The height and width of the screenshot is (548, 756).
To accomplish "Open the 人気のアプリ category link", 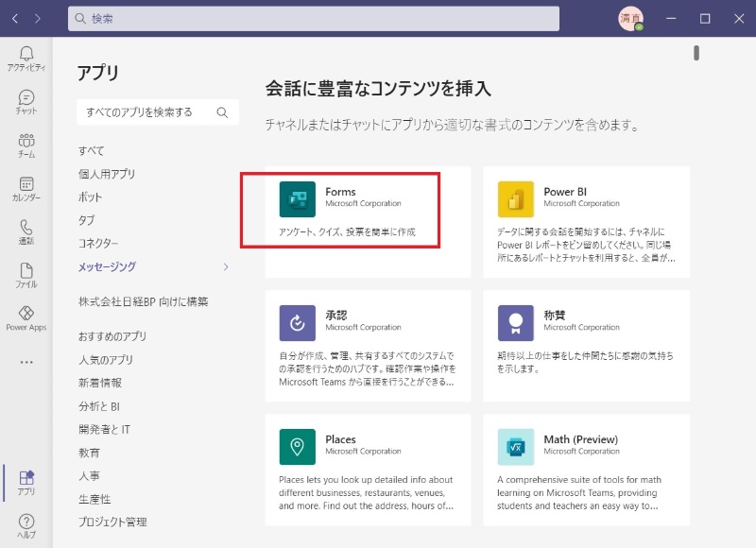I will 106,360.
